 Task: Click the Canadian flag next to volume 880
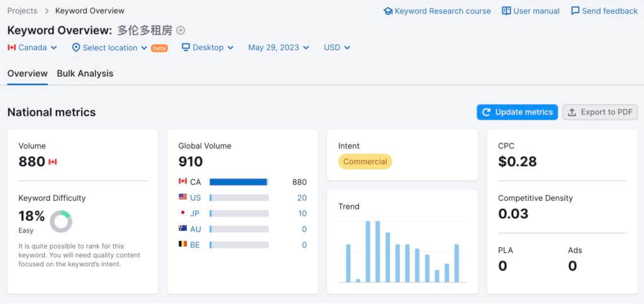click(53, 162)
